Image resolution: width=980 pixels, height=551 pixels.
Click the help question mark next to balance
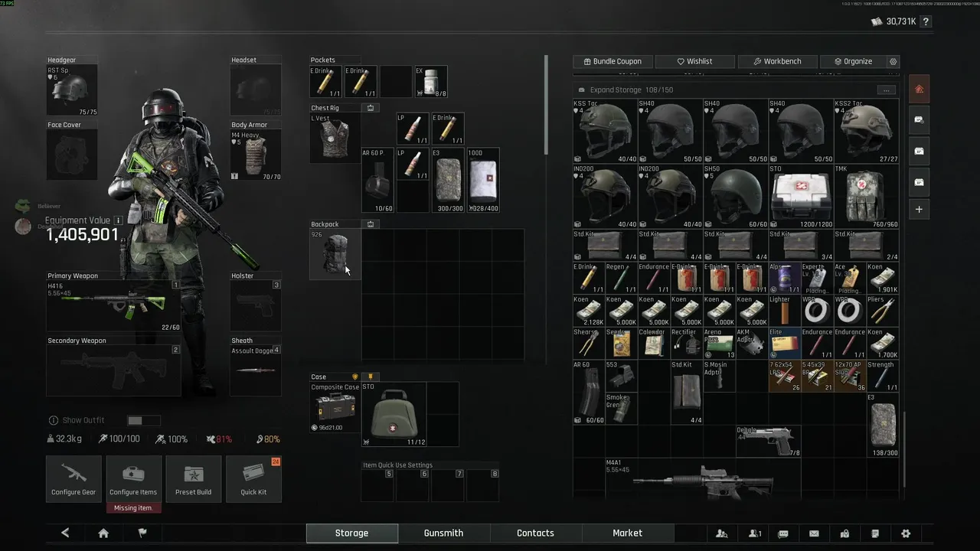(926, 21)
